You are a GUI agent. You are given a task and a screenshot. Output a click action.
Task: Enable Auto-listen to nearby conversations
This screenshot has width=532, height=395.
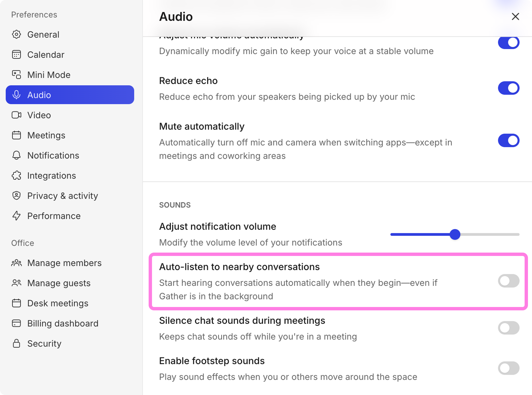(x=508, y=281)
